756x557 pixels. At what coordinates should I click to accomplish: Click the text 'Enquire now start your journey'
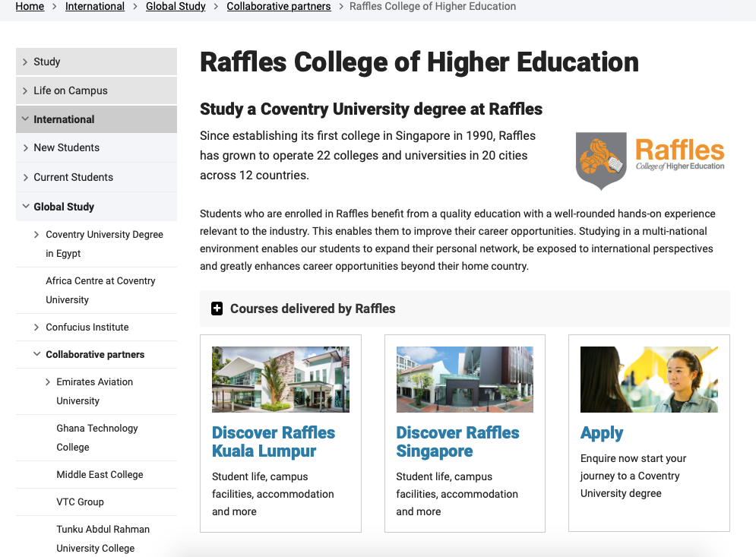click(633, 476)
